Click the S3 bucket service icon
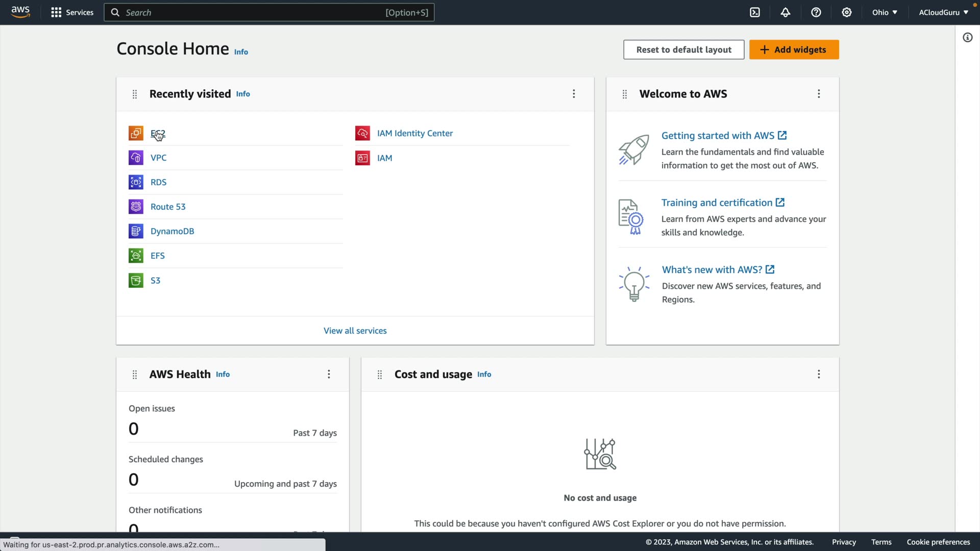Image resolution: width=980 pixels, height=551 pixels. click(136, 280)
